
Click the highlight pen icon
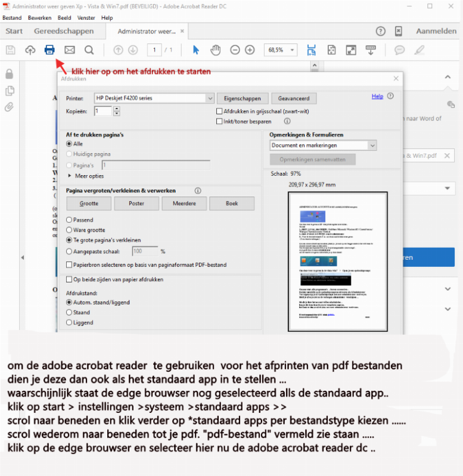tap(420, 50)
